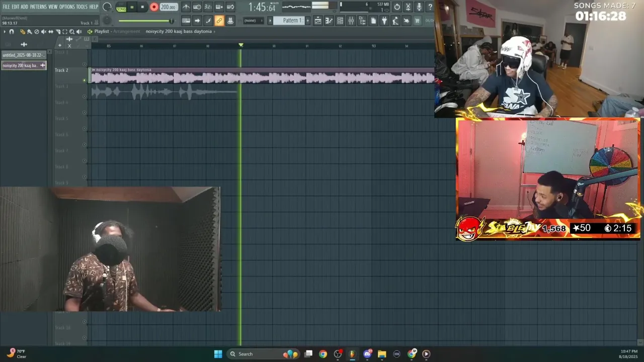Click the undo history circular arrow icon
Image resolution: width=644 pixels, height=362 pixels.
coord(397,7)
